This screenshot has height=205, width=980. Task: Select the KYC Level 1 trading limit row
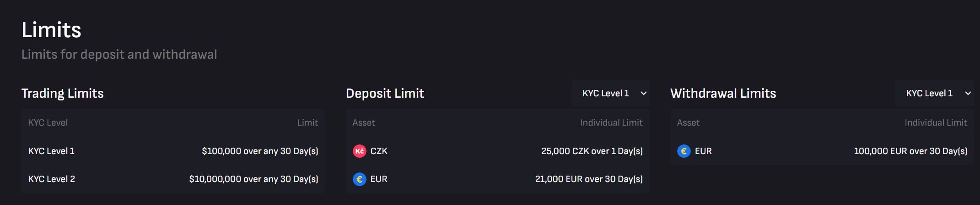[173, 151]
